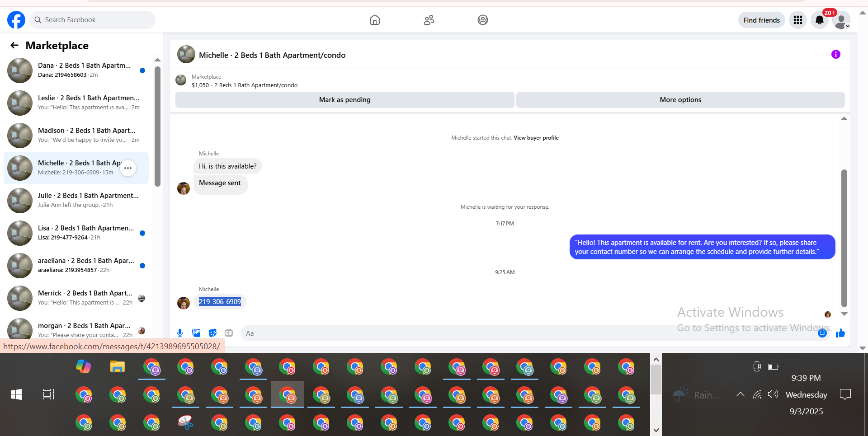Open the emoji picker icon

pyautogui.click(x=822, y=333)
